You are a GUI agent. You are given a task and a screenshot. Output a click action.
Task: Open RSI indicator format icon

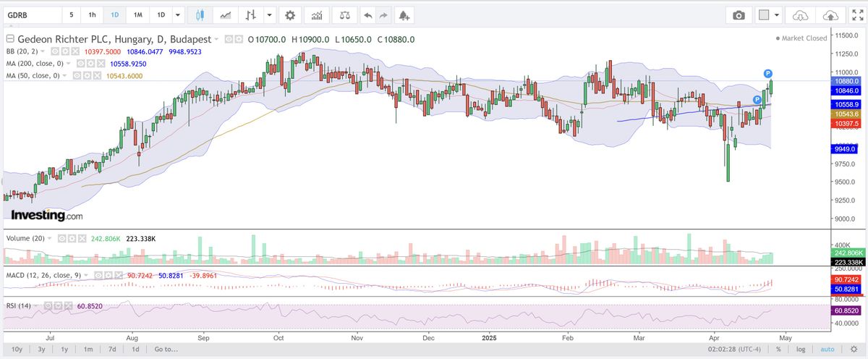(58, 305)
